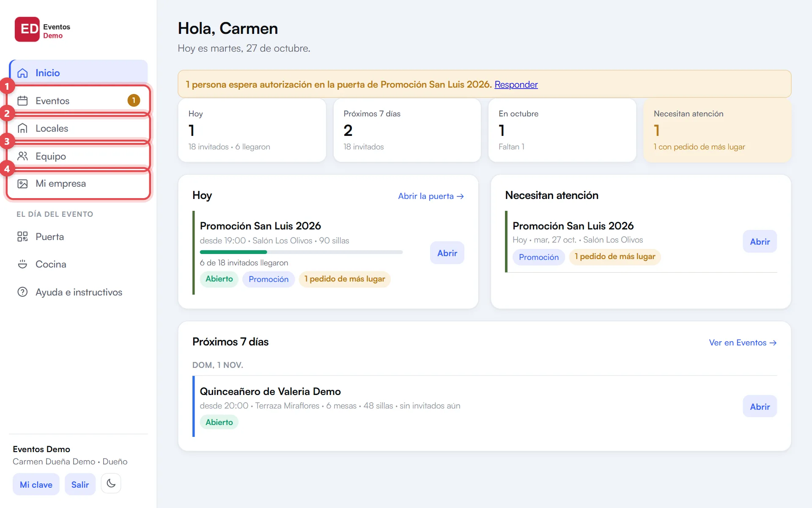Click the Promoción tag in the Hoy card
Screen dimensions: 812x508
point(269,279)
